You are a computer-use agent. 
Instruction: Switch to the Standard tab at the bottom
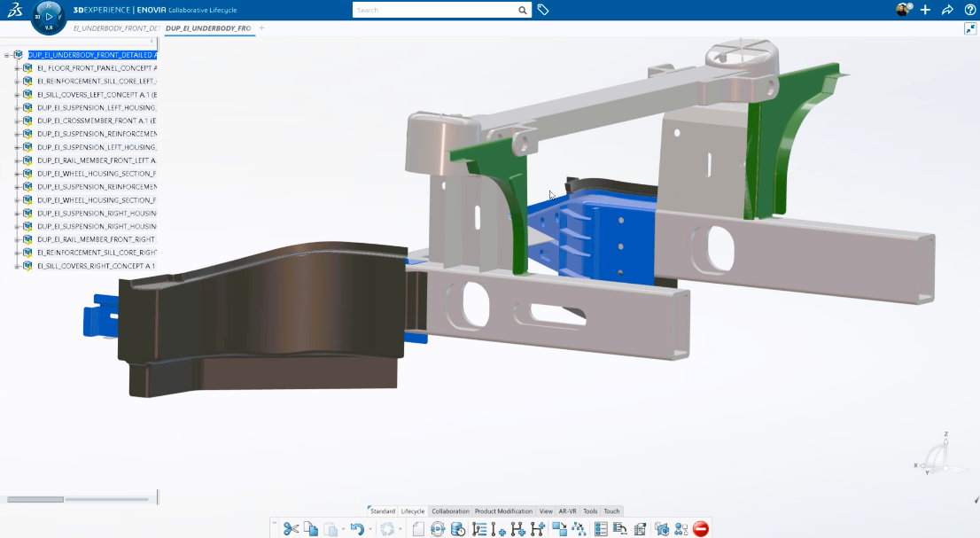point(383,511)
